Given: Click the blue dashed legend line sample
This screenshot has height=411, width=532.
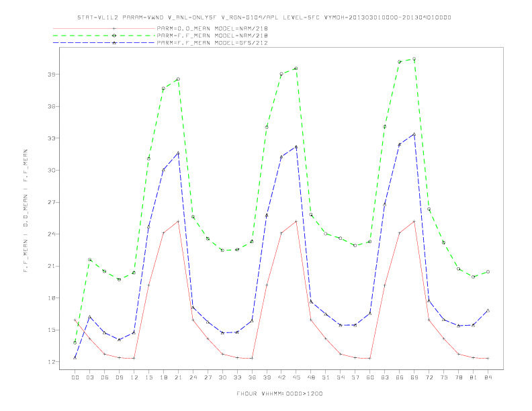Looking at the screenshot, I should coord(104,43).
